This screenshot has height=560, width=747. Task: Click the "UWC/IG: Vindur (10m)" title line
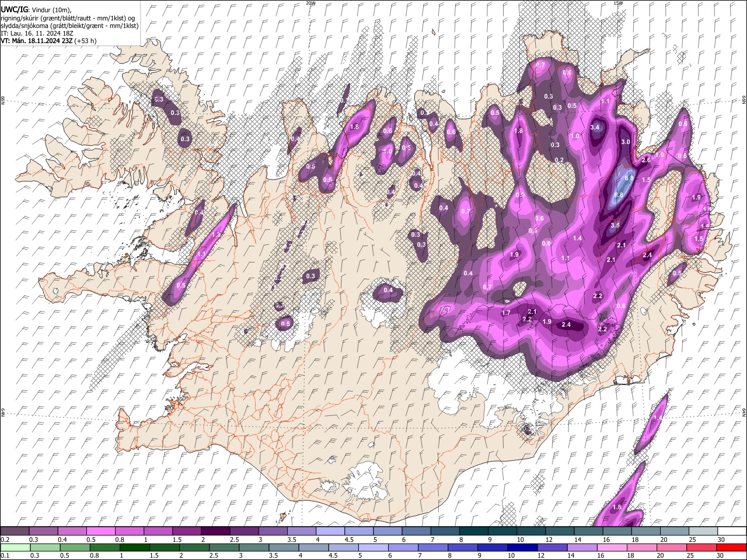[36, 10]
